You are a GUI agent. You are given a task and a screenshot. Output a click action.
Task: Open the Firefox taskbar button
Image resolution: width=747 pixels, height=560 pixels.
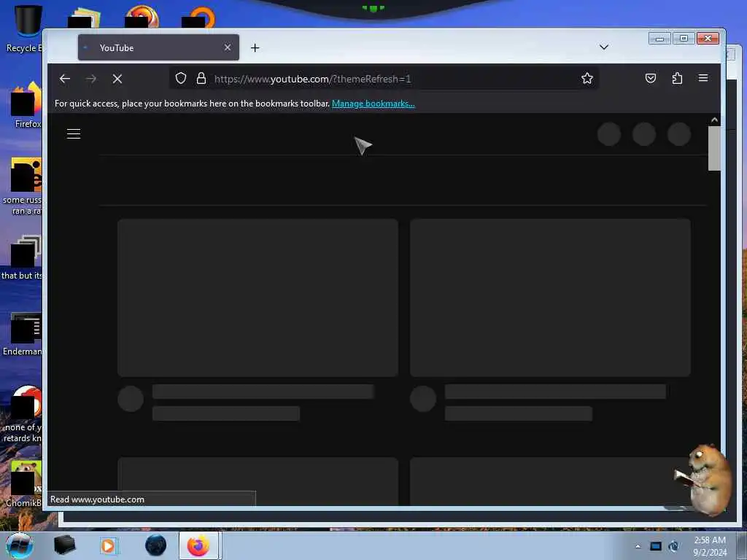tap(198, 545)
